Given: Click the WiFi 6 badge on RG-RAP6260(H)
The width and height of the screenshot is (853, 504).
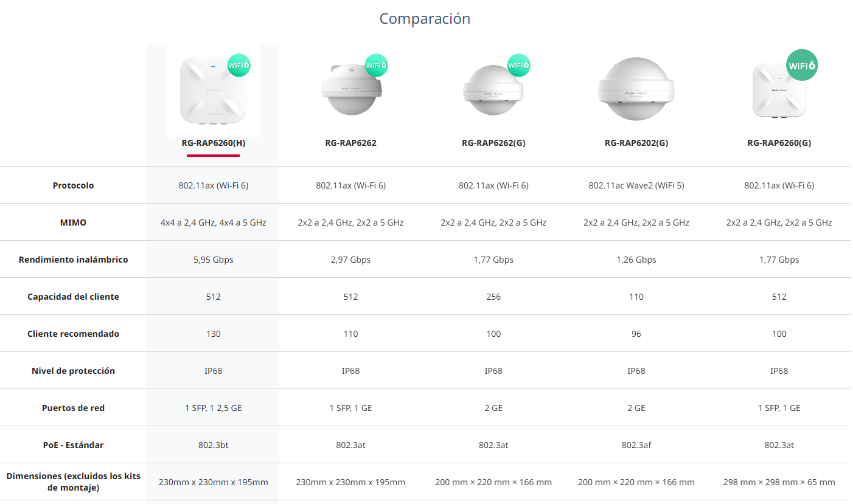Looking at the screenshot, I should 239,65.
